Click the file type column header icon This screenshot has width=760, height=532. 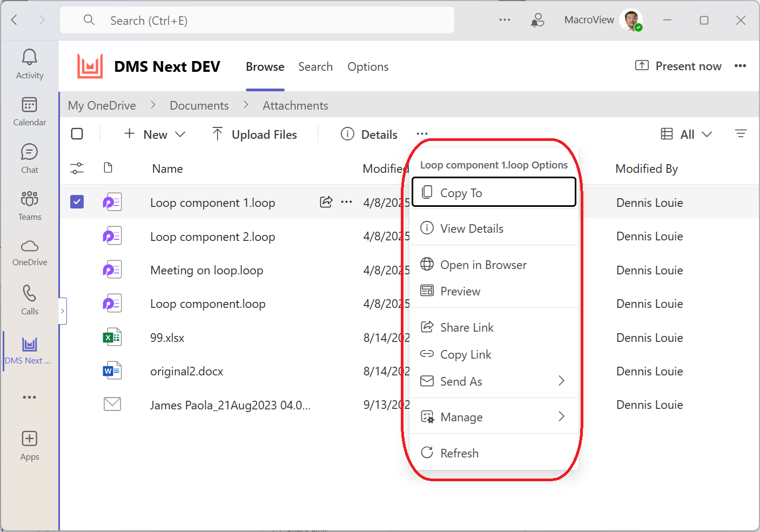pos(108,168)
